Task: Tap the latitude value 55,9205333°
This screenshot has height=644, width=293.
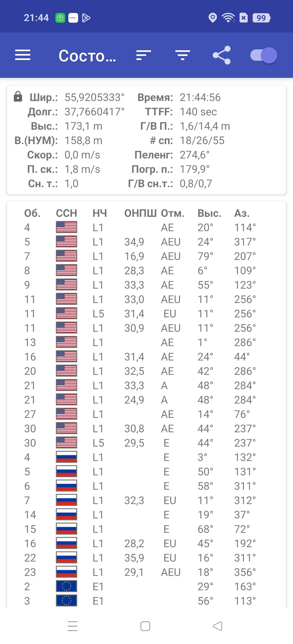Action: [94, 97]
